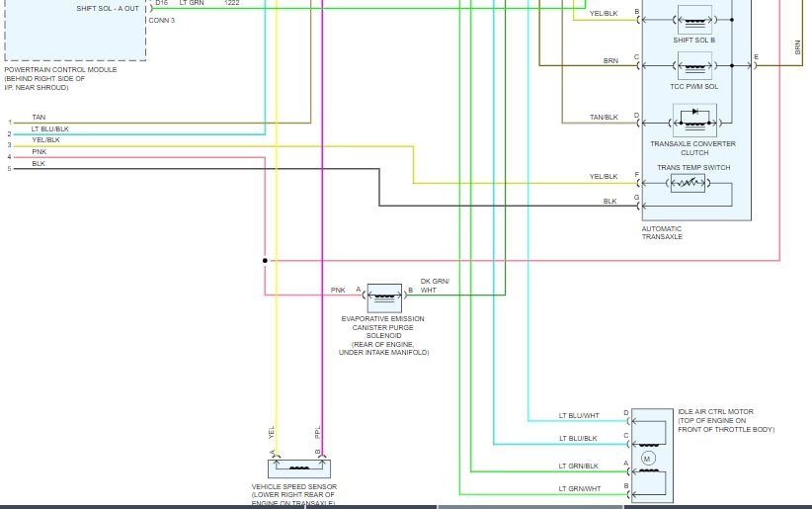
Task: Click the 'D16' pin label
Action: [162, 3]
